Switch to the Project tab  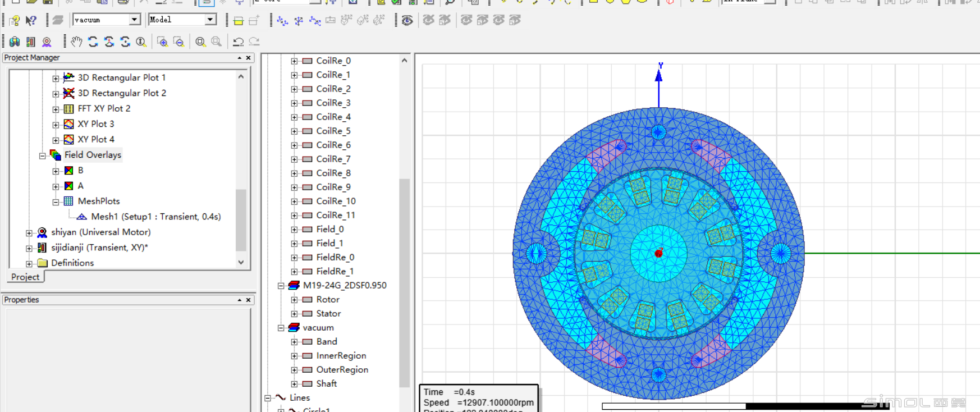[x=25, y=277]
